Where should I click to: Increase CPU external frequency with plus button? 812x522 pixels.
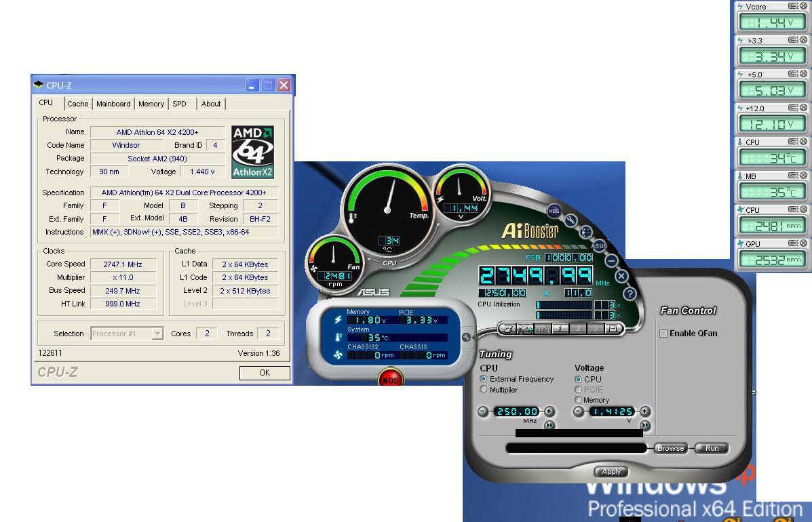[x=549, y=411]
